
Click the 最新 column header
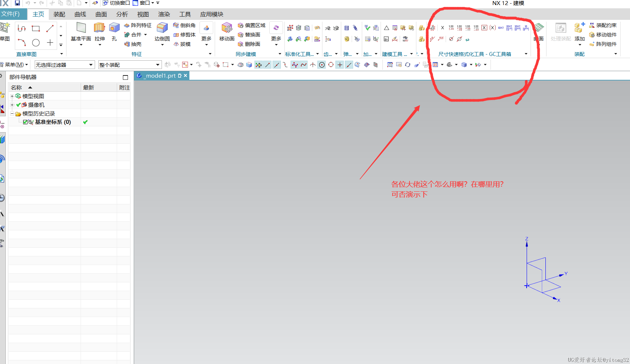[x=99, y=87]
